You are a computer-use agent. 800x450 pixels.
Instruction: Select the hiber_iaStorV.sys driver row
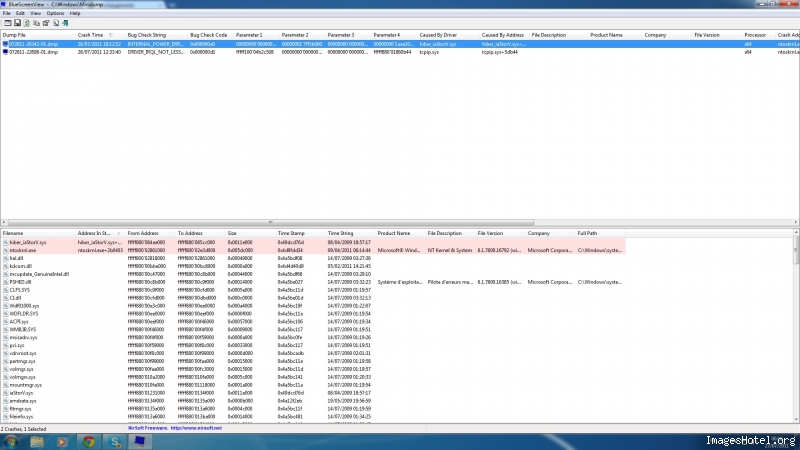pos(313,242)
